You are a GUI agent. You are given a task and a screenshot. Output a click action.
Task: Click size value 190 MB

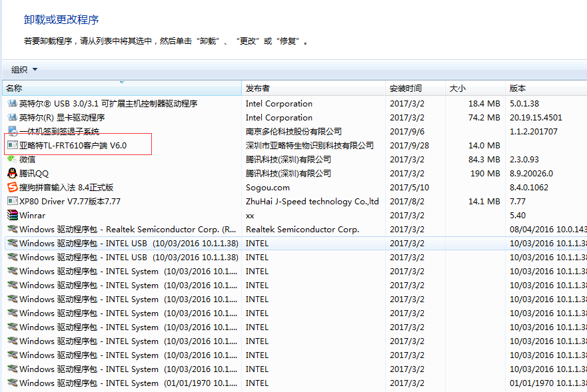[x=485, y=174]
